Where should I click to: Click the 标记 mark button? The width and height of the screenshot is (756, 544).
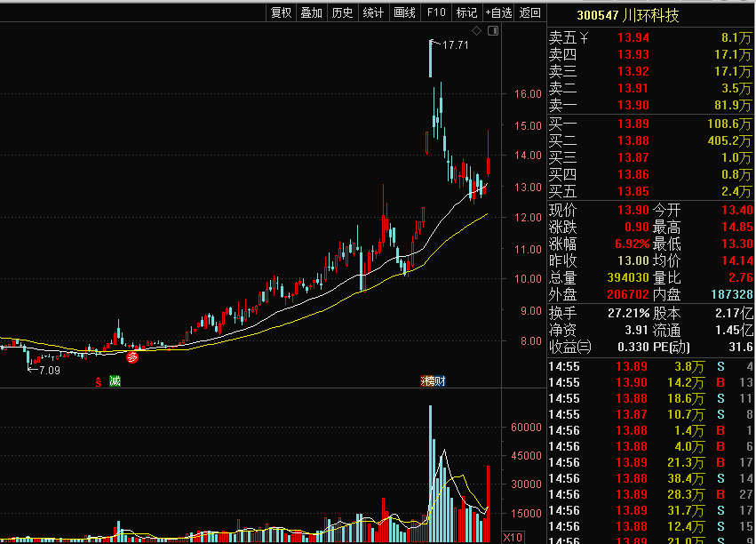click(x=466, y=12)
